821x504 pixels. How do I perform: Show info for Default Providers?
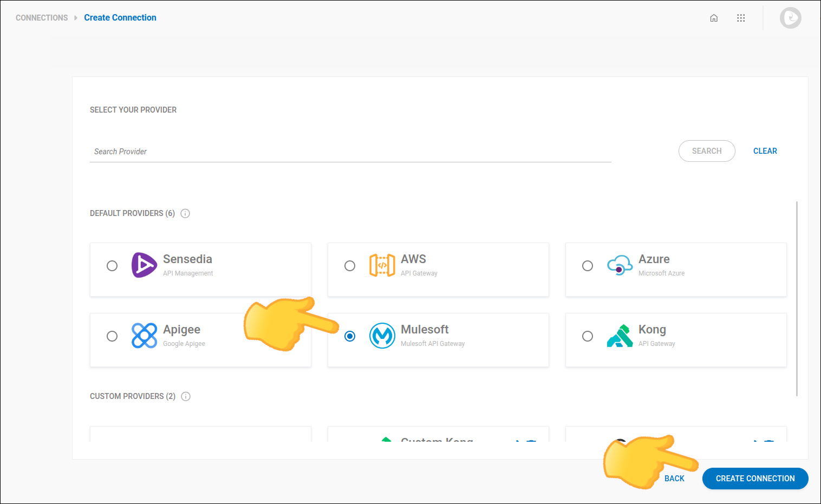[x=185, y=213]
